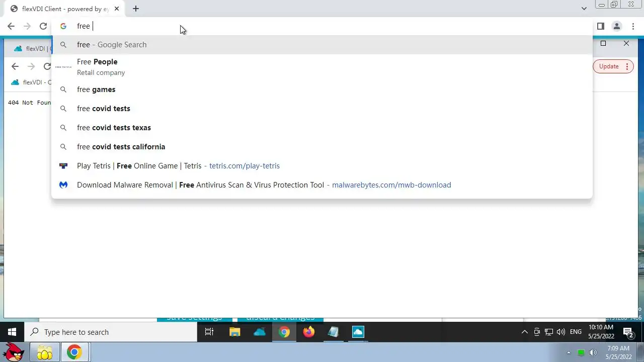Viewport: 644px width, 362px height.
Task: Click the Angry Birds start button
Action: point(15,352)
